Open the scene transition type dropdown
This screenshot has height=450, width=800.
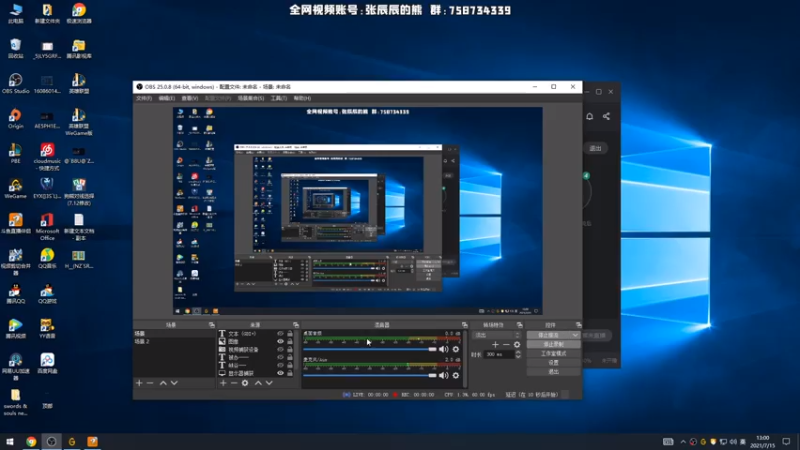[x=496, y=335]
